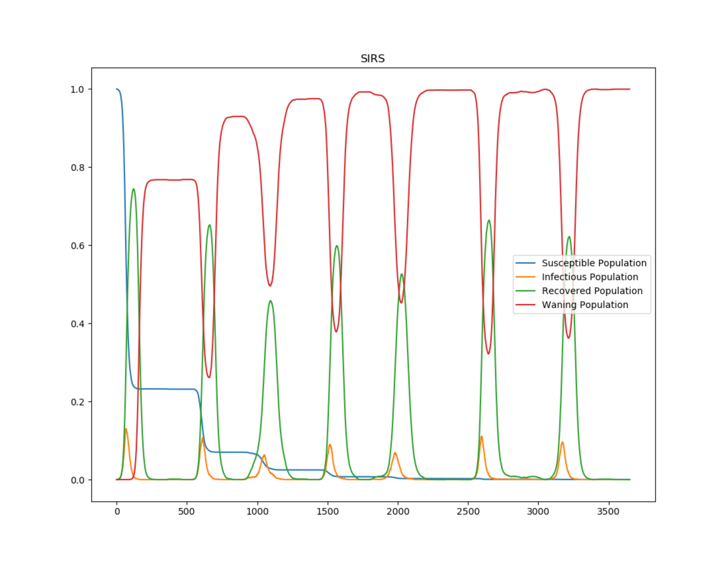Select the 'Recovered Population' legend label
The width and height of the screenshot is (728, 563).
592,291
